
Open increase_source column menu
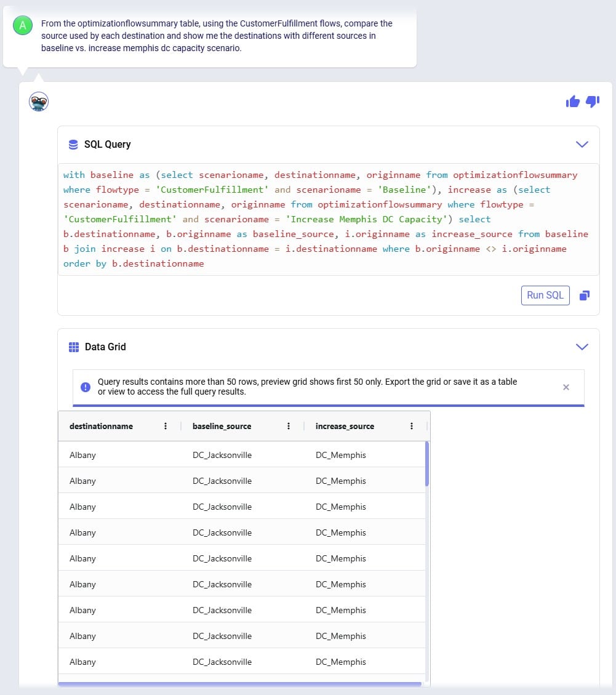click(x=412, y=426)
